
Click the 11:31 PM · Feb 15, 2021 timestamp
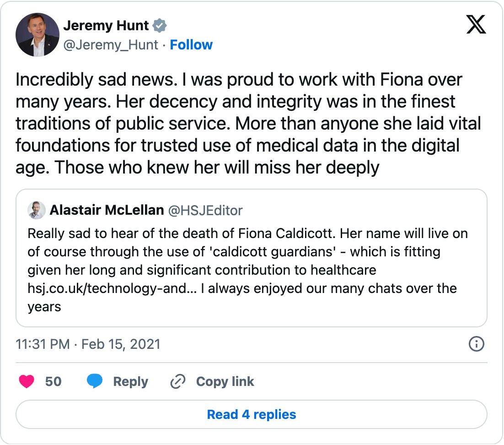point(88,344)
